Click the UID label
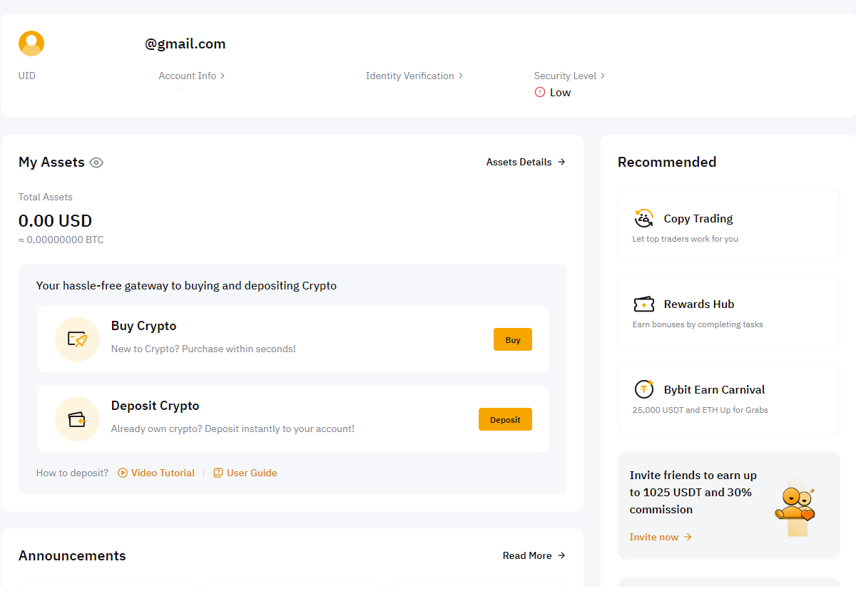This screenshot has width=856, height=616. tap(27, 76)
